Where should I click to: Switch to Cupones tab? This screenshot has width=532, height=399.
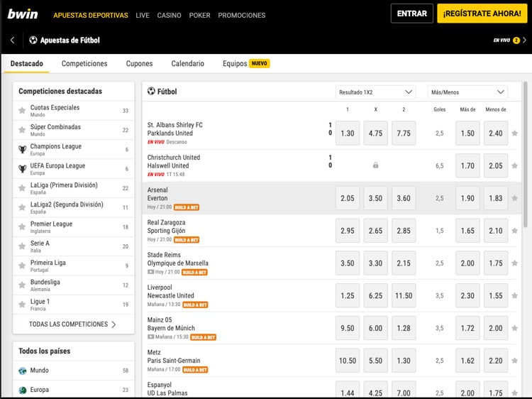(x=139, y=63)
